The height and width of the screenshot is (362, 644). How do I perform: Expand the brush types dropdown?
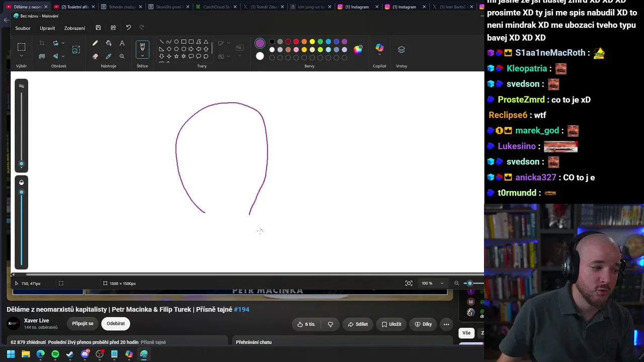coord(142,56)
